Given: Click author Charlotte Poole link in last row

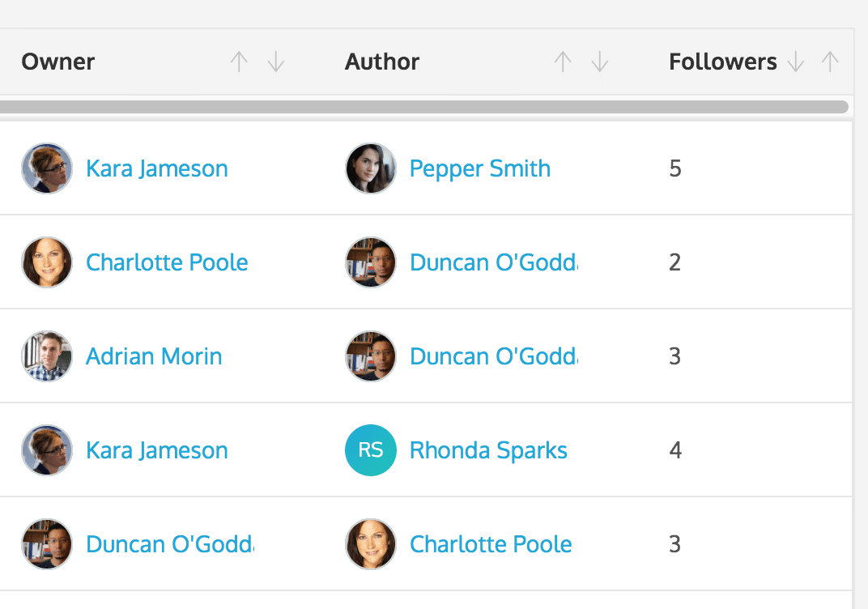Looking at the screenshot, I should click(491, 545).
